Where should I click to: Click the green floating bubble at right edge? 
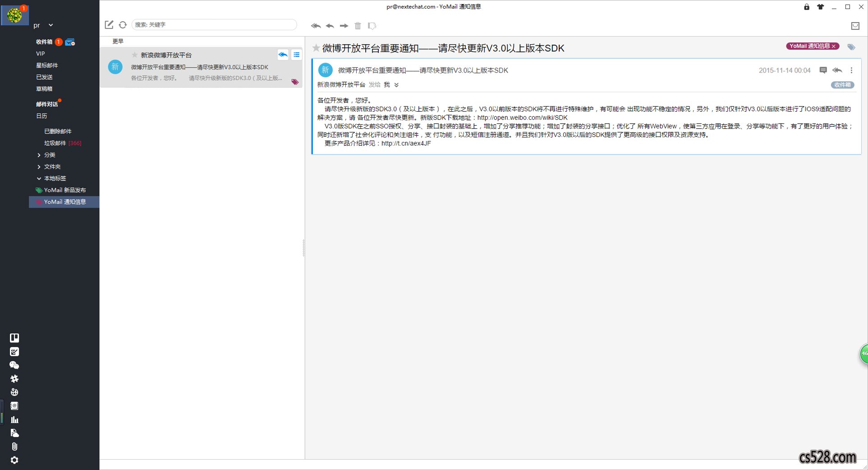coord(863,354)
